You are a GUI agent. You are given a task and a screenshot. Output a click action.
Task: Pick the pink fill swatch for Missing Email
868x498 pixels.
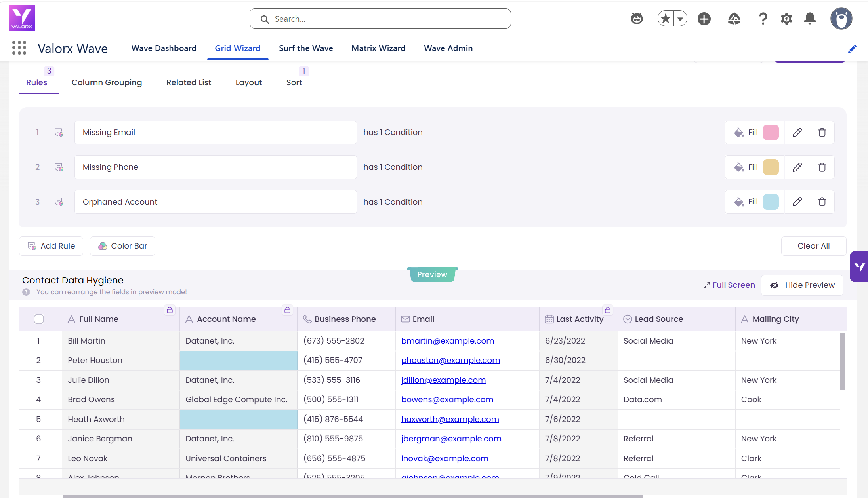(771, 132)
